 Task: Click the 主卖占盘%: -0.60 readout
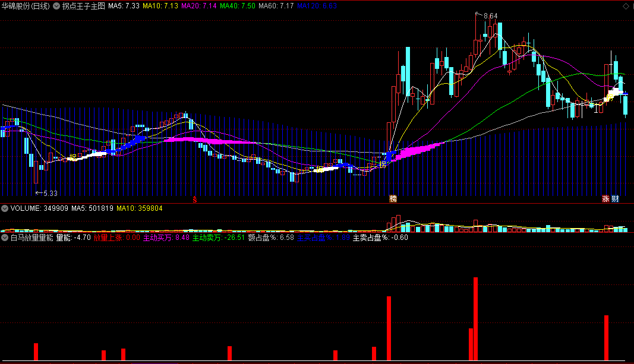point(380,238)
